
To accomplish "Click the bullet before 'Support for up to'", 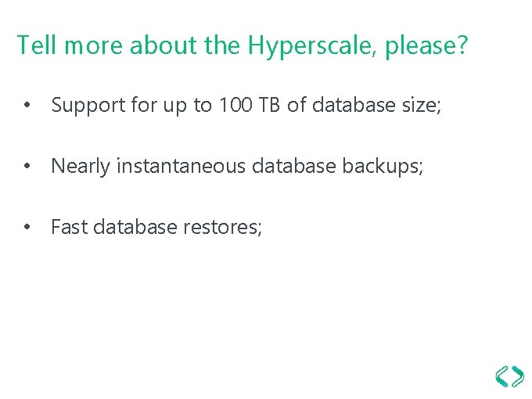I will 27,105.
